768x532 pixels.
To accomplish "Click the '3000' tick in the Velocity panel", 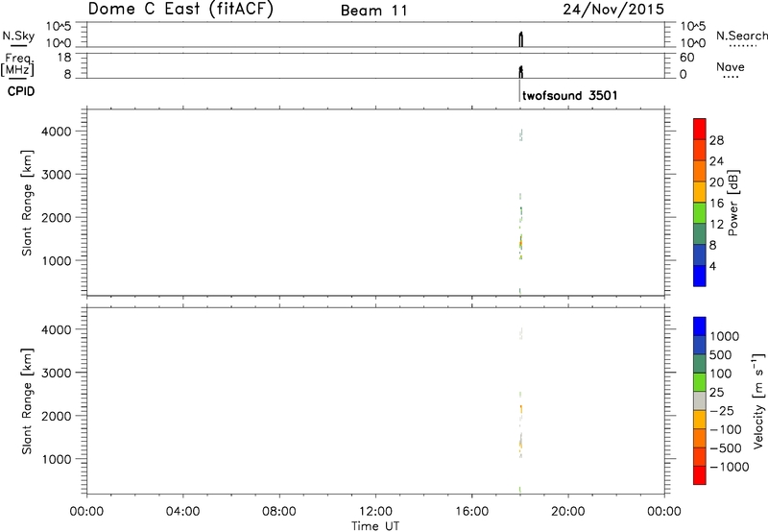I will pos(57,373).
